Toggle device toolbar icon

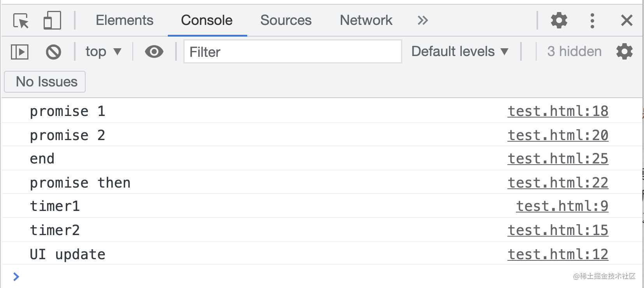click(52, 21)
